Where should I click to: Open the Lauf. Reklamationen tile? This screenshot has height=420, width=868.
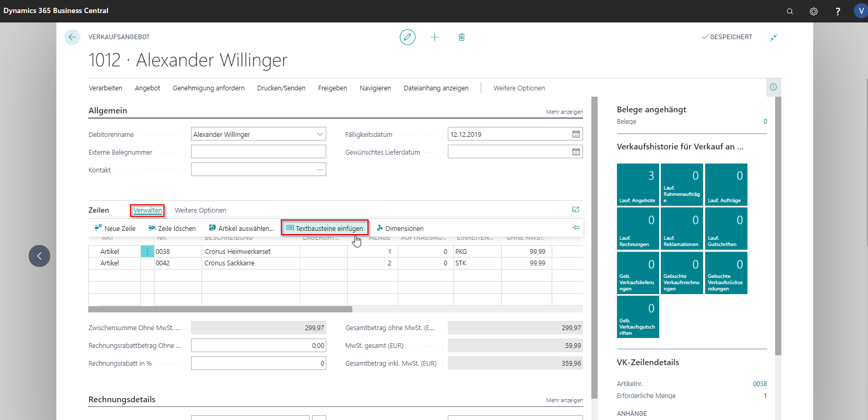682,228
